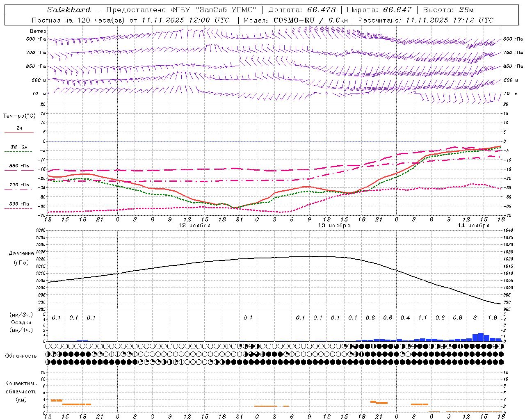Click the '(гПа)' pressure unit label

(x=21, y=262)
